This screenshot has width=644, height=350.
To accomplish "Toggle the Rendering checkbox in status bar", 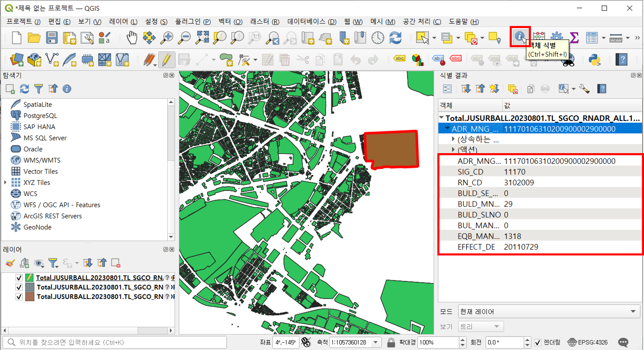I will point(537,342).
